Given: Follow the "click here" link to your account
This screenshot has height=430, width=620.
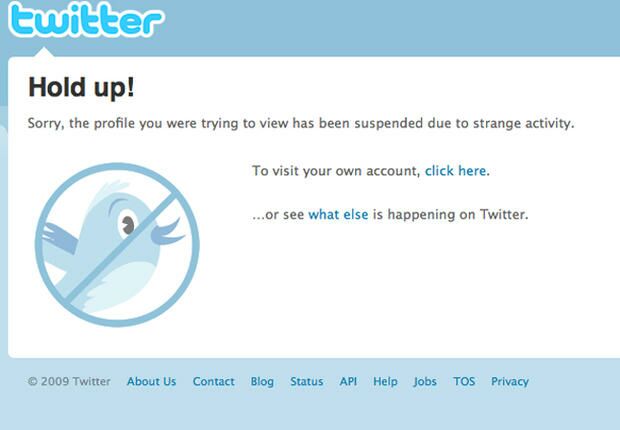Looking at the screenshot, I should pos(455,171).
